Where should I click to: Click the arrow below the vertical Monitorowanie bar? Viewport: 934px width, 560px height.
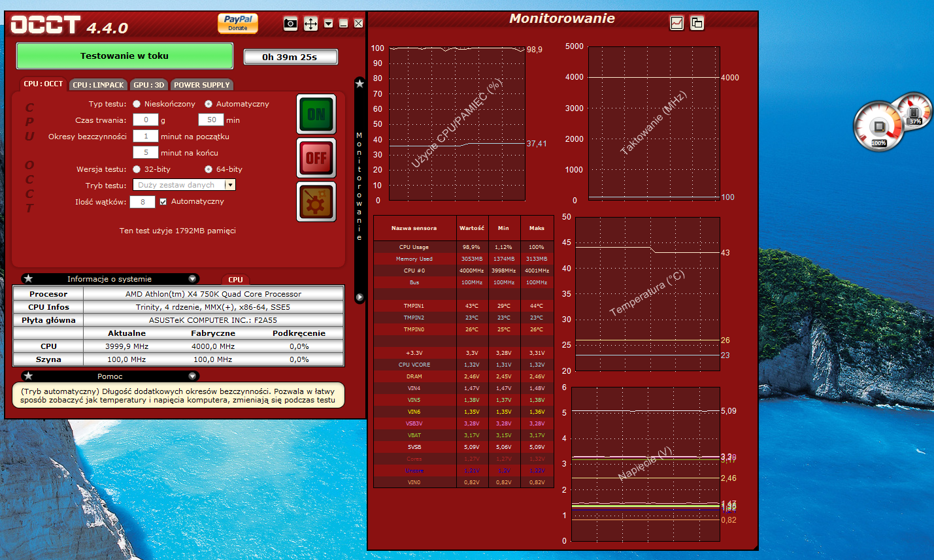[359, 297]
